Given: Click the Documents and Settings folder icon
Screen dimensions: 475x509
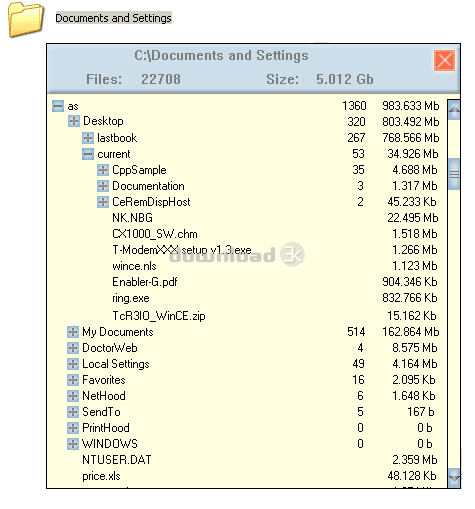Looking at the screenshot, I should click(26, 20).
